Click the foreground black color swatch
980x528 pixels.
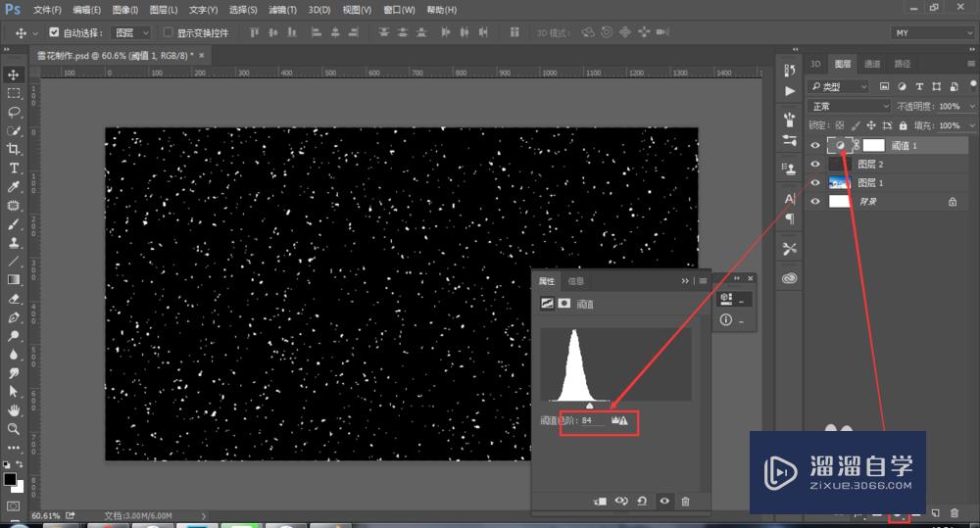coord(10,479)
